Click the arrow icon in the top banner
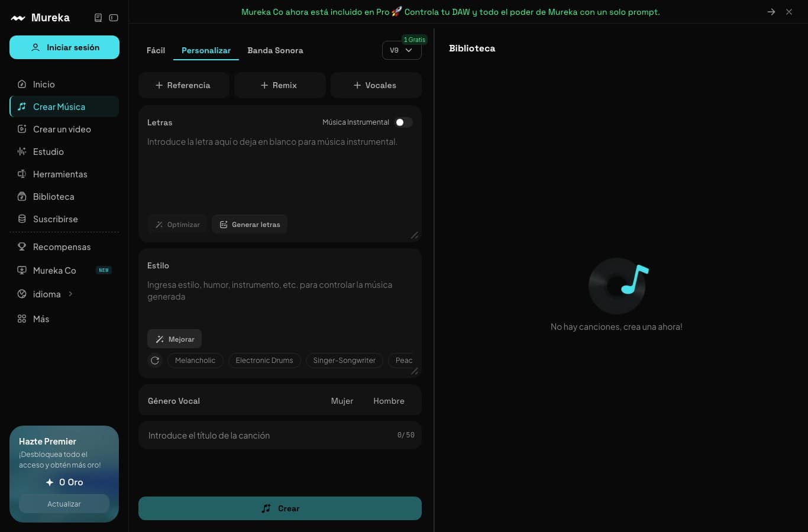808x532 pixels. pos(771,12)
